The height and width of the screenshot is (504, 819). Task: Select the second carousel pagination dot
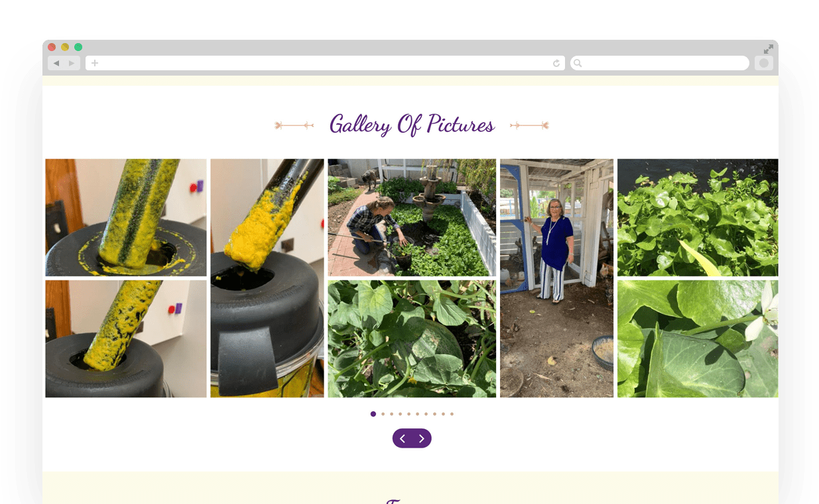coord(383,414)
